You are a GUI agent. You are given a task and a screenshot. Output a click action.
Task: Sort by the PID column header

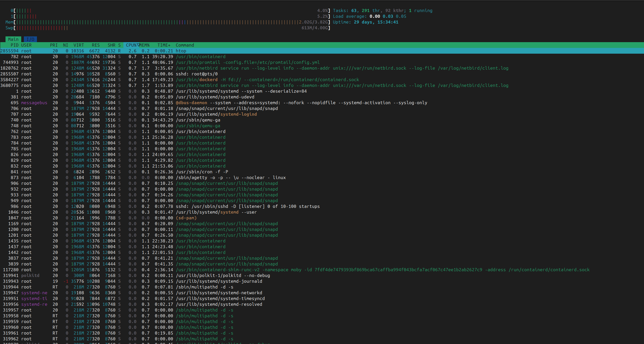tap(14, 45)
